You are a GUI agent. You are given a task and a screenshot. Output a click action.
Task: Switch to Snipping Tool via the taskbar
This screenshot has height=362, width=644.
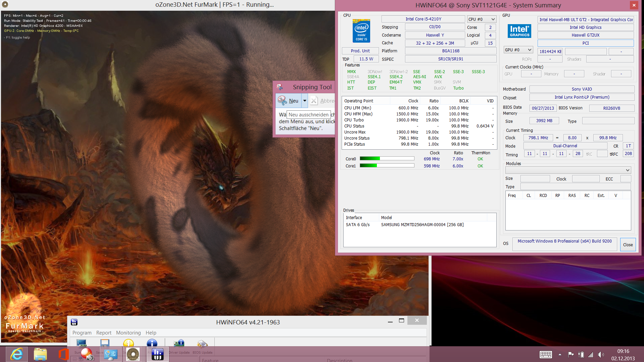pos(87,354)
